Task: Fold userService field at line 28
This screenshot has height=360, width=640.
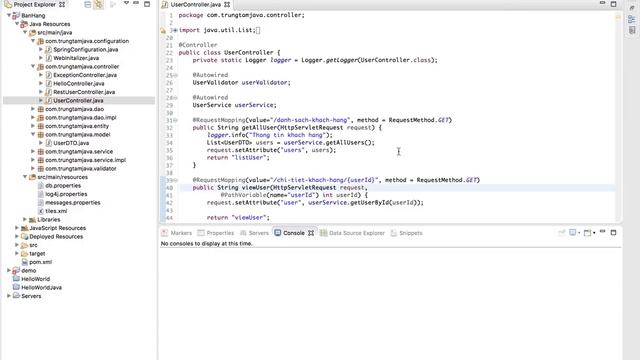Action: 176,98
